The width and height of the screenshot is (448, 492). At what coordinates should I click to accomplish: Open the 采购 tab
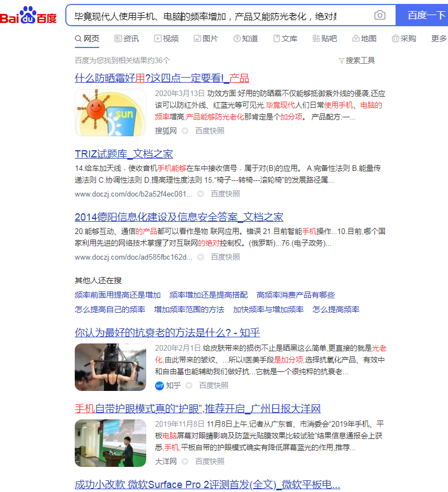tap(404, 39)
